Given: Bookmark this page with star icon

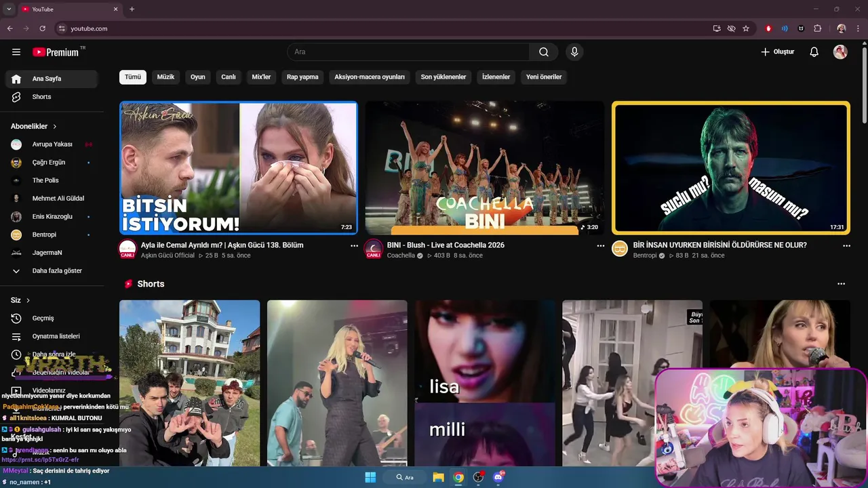Looking at the screenshot, I should click(746, 28).
